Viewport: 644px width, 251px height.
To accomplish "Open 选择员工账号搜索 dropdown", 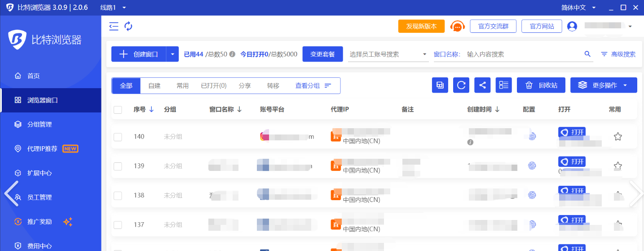I will 388,54.
